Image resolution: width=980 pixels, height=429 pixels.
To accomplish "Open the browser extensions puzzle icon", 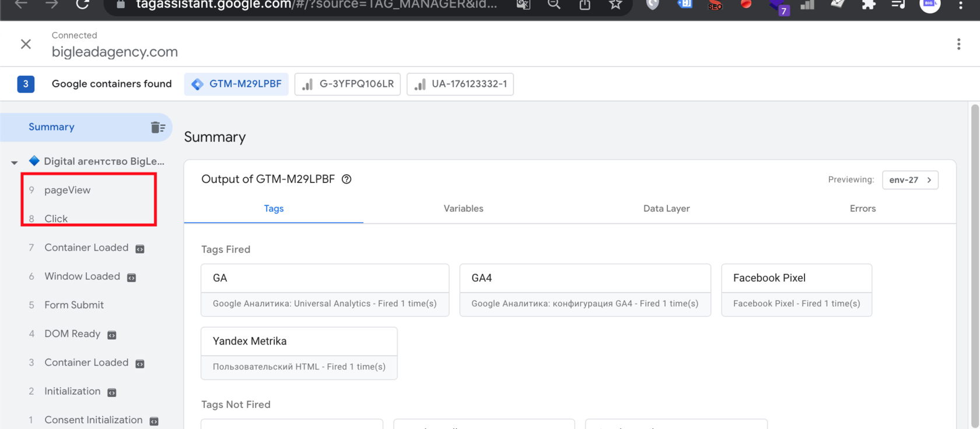I will point(869,5).
